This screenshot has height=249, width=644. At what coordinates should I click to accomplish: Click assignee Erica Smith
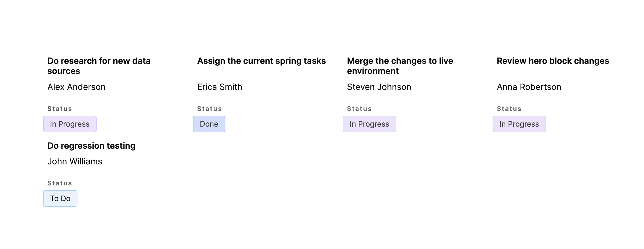220,87
